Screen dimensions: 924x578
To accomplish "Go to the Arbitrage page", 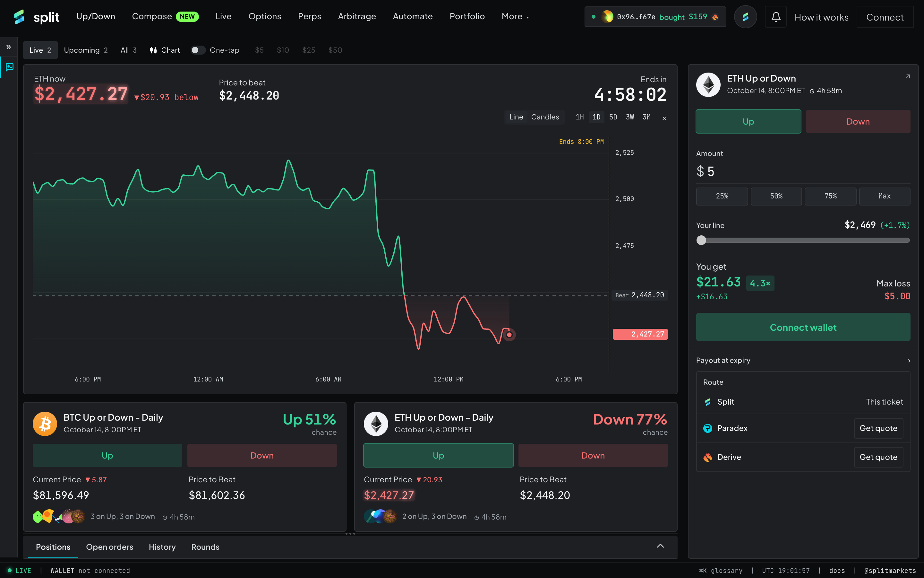I will pos(357,16).
